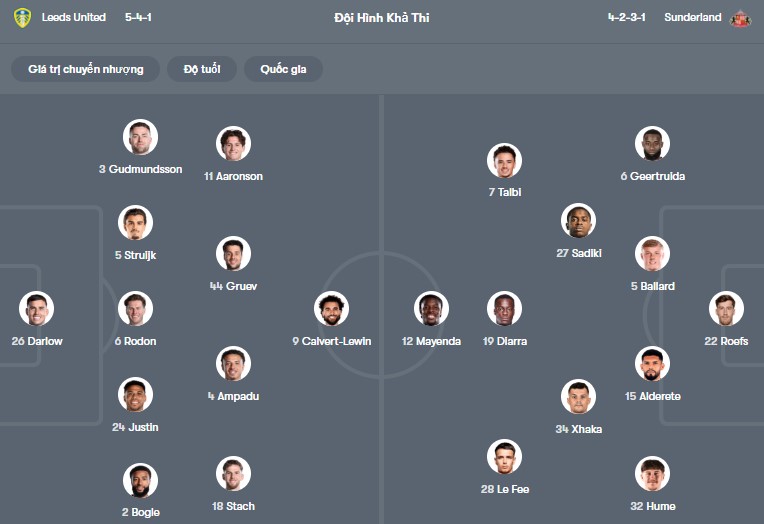The height and width of the screenshot is (524, 764).
Task: Open Mayenda's player photo
Action: point(431,309)
